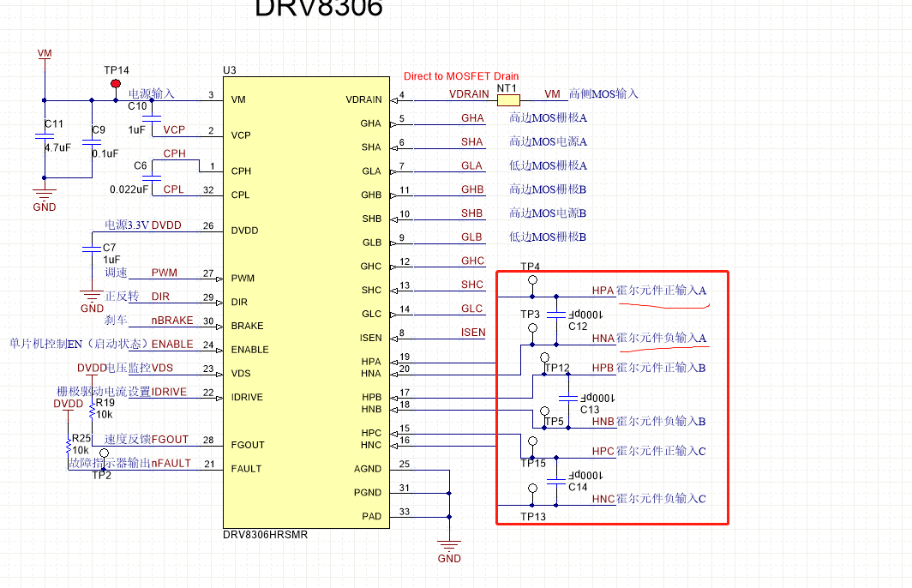Select the NT1 net tie component

(508, 100)
